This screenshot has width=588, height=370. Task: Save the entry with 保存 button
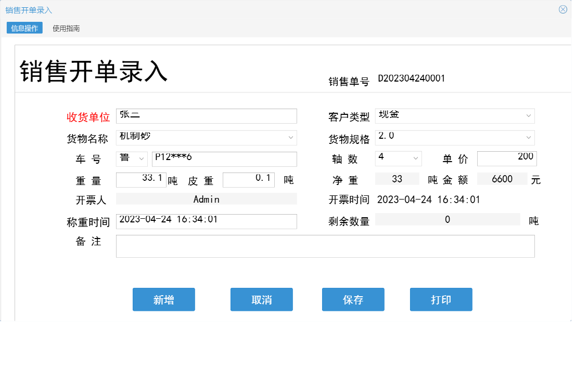(x=353, y=299)
